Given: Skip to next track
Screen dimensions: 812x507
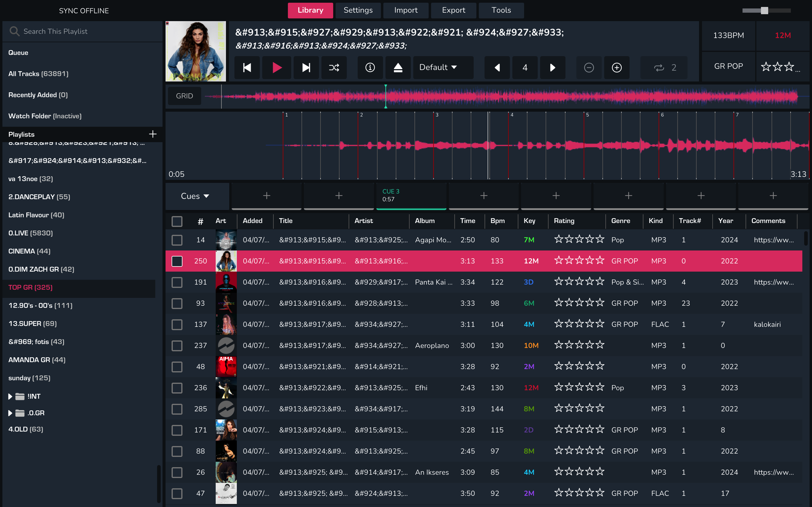Looking at the screenshot, I should point(306,68).
